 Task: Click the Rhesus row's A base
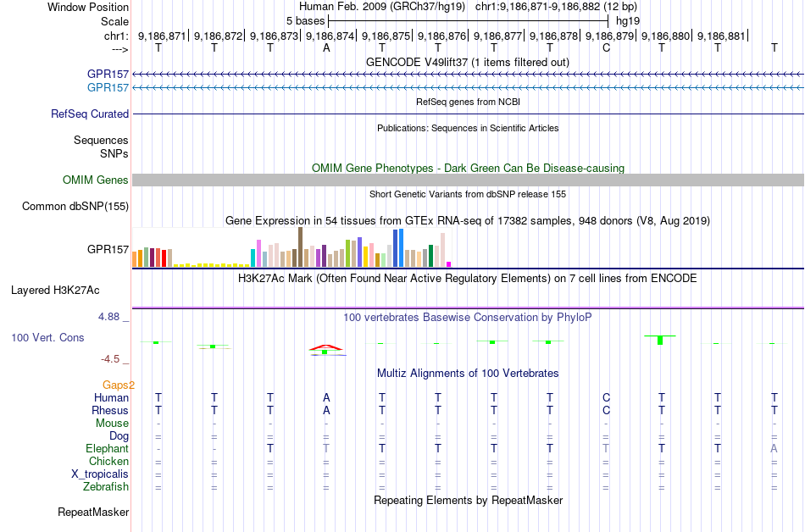click(x=326, y=410)
